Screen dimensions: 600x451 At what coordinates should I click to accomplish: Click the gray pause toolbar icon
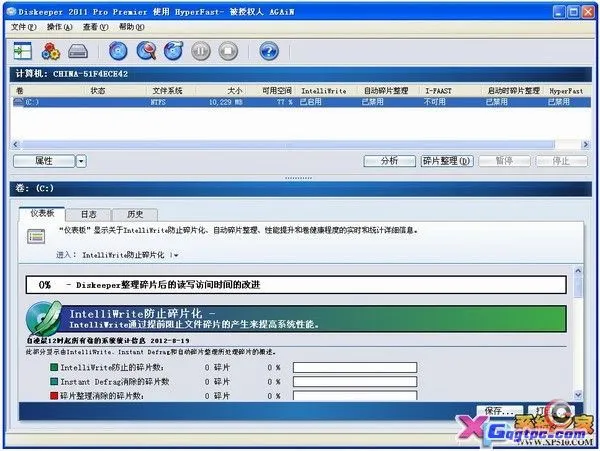click(x=201, y=51)
